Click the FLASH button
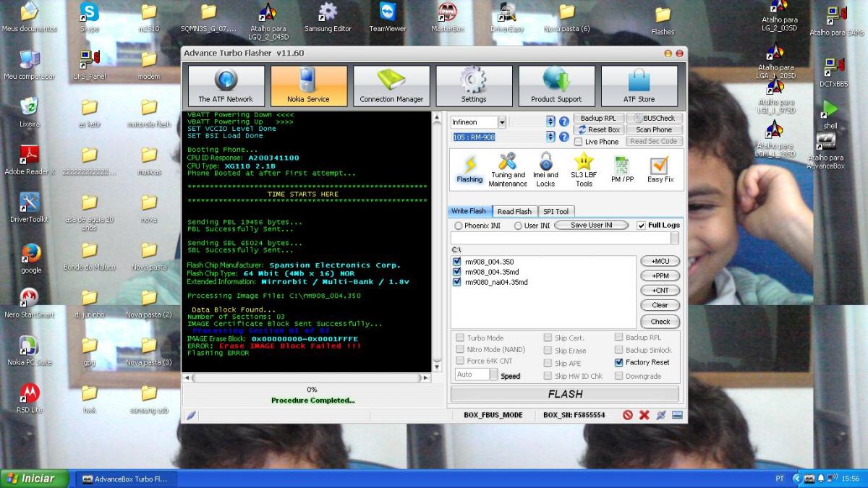The image size is (868, 488). click(565, 394)
